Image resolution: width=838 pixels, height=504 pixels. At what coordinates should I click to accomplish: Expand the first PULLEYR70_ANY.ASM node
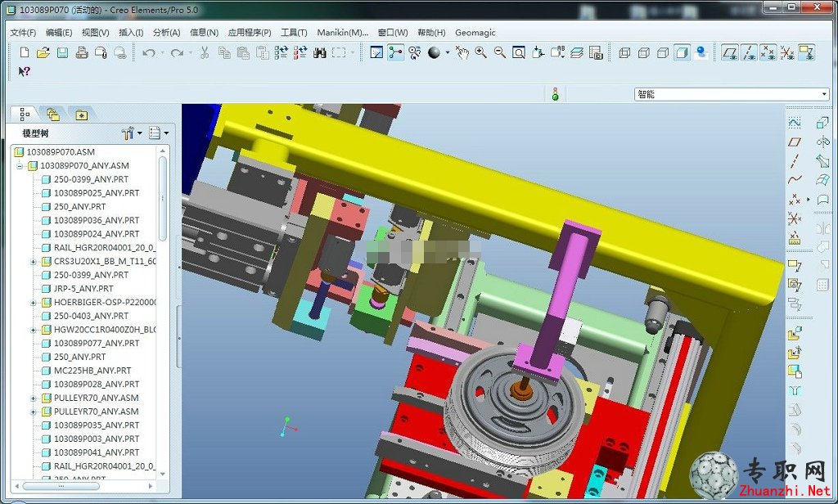click(x=33, y=398)
